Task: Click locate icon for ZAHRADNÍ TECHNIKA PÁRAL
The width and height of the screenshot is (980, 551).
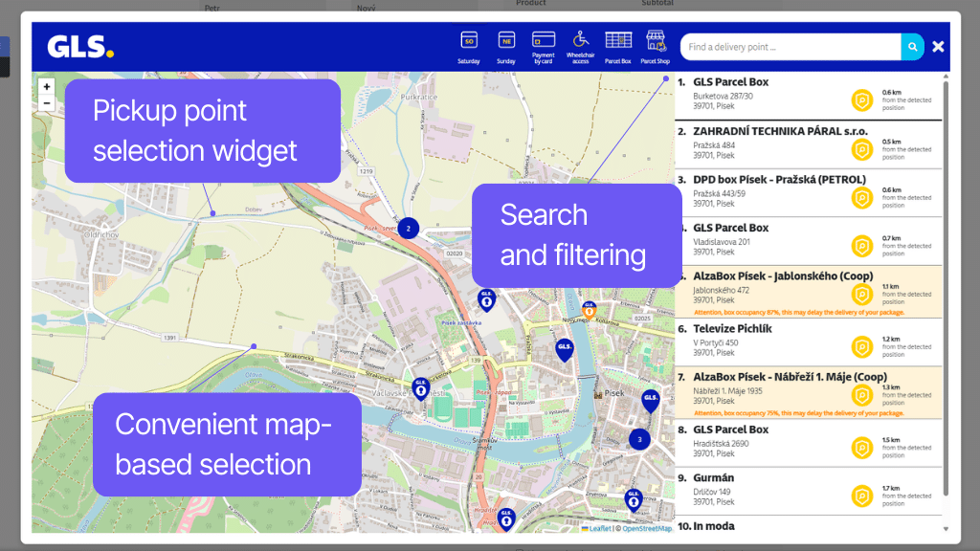Action: pyautogui.click(x=862, y=149)
